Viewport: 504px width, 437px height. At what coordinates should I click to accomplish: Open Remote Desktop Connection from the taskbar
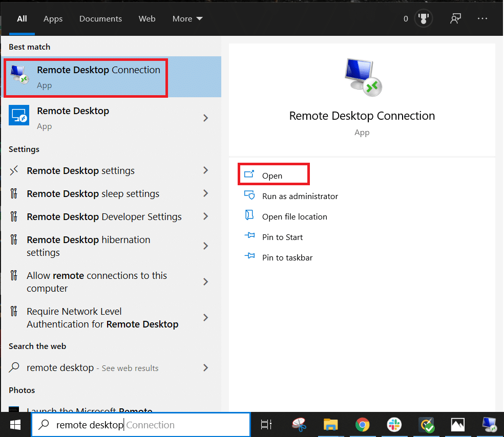(x=489, y=425)
